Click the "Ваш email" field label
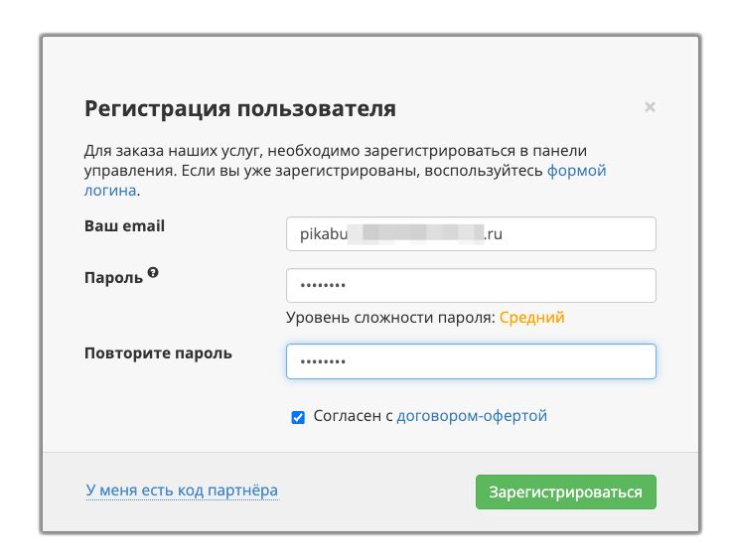The height and width of the screenshot is (560, 732). pyautogui.click(x=124, y=226)
